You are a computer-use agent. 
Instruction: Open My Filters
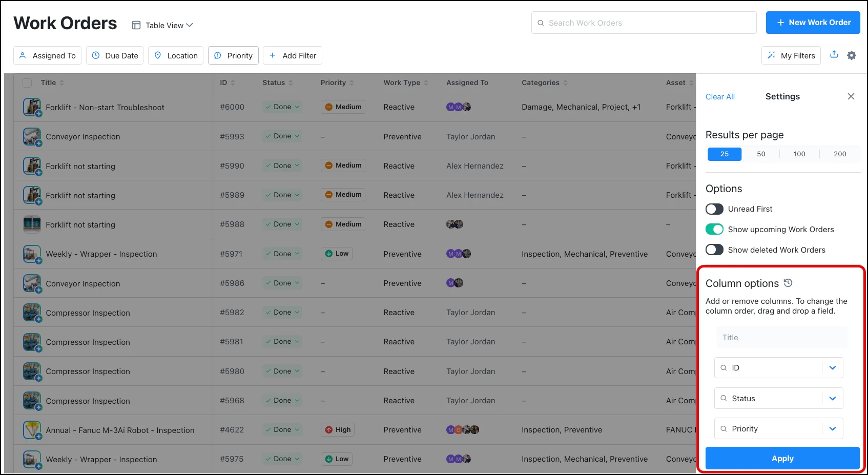coord(791,55)
